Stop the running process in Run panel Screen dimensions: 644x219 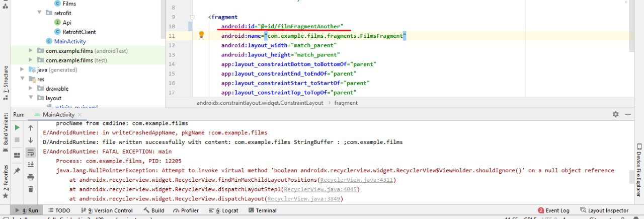[18, 139]
